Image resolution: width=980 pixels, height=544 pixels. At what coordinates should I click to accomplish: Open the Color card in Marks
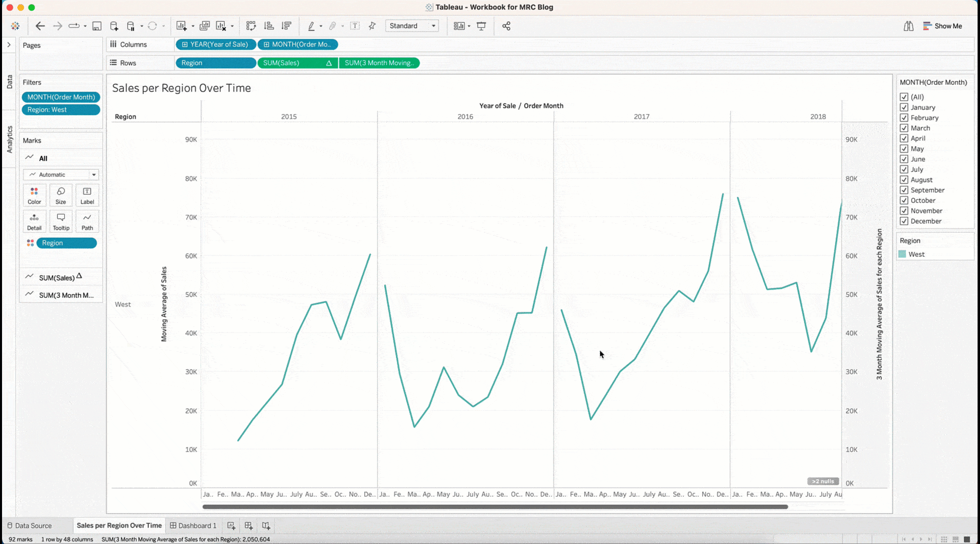coord(34,195)
